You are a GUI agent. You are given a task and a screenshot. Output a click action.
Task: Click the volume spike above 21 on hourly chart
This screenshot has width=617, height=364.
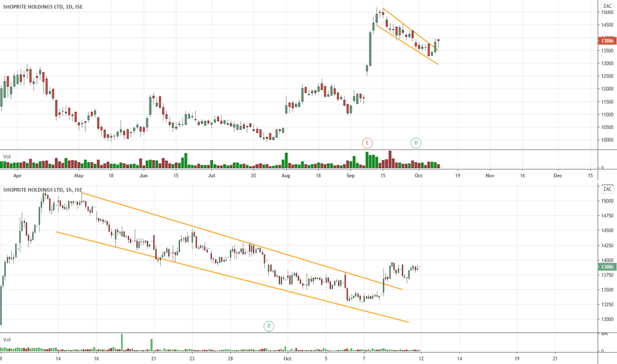(x=152, y=345)
